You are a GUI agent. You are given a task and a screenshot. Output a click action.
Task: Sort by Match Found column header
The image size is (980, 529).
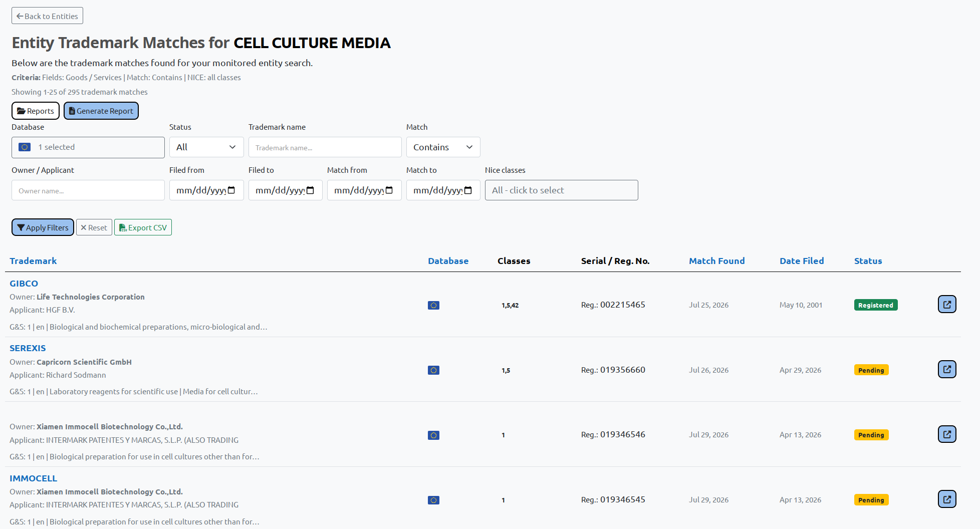[x=716, y=261]
